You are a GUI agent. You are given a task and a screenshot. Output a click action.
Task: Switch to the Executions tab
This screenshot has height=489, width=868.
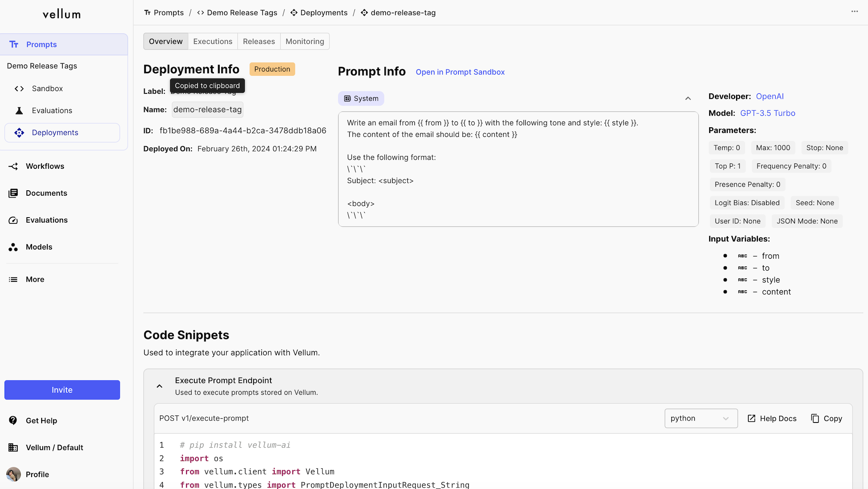tap(212, 41)
